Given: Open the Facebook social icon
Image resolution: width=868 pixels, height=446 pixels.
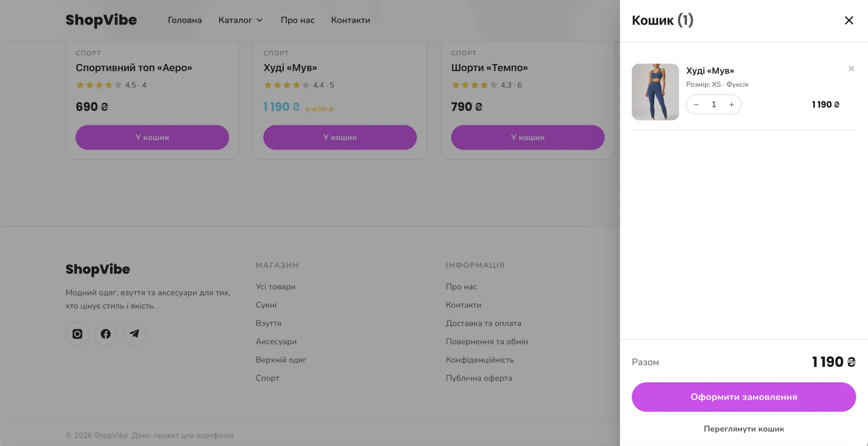Looking at the screenshot, I should click(x=106, y=334).
